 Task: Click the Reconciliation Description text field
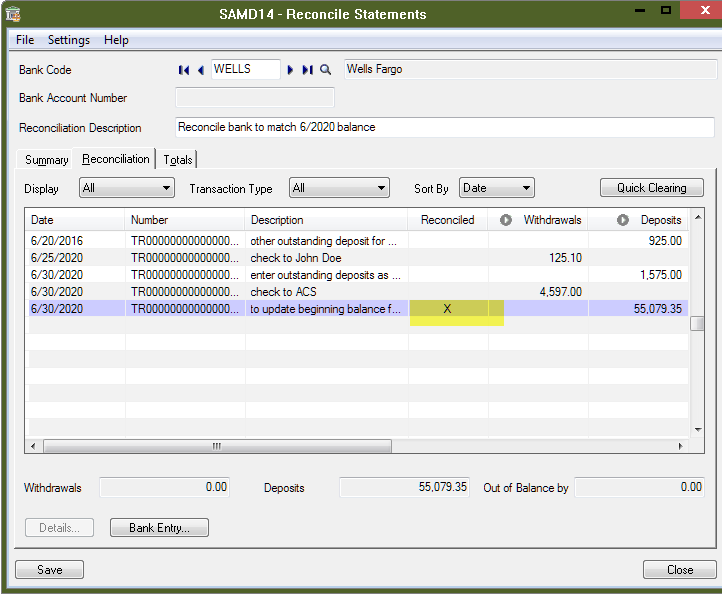coord(444,128)
